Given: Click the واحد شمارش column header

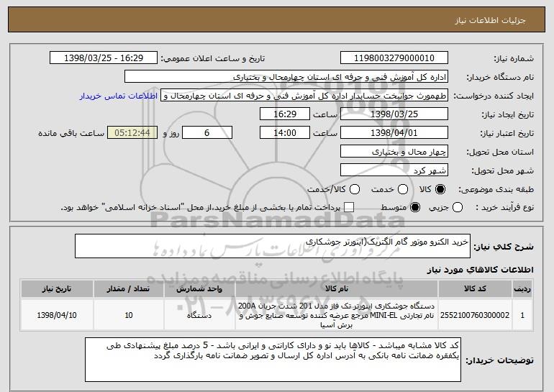Looking at the screenshot, I should click(x=199, y=289).
